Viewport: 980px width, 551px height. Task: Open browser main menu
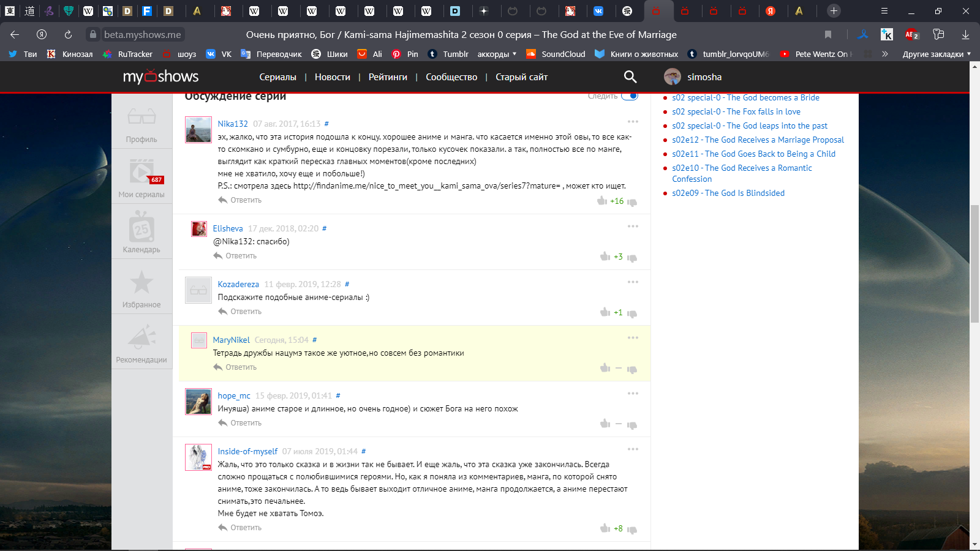point(884,10)
